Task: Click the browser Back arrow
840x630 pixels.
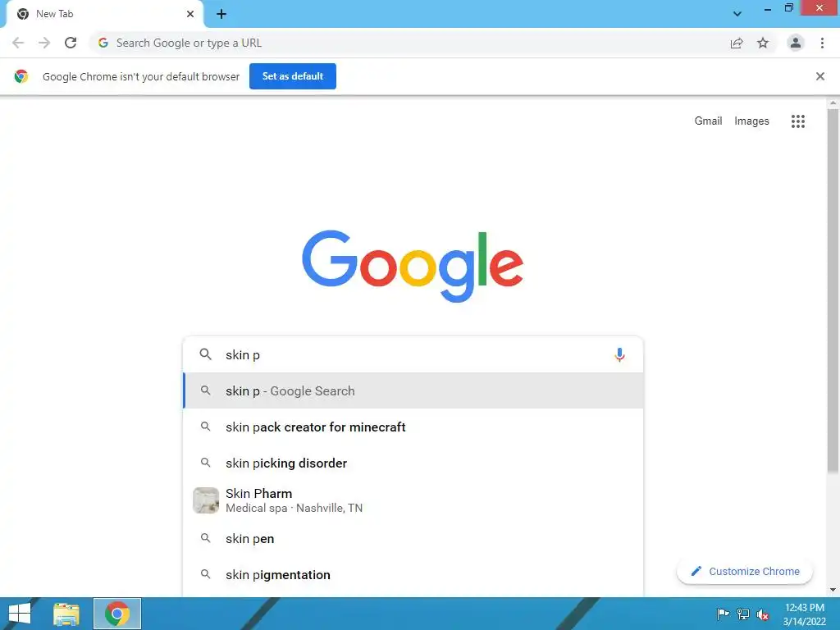Action: [18, 43]
